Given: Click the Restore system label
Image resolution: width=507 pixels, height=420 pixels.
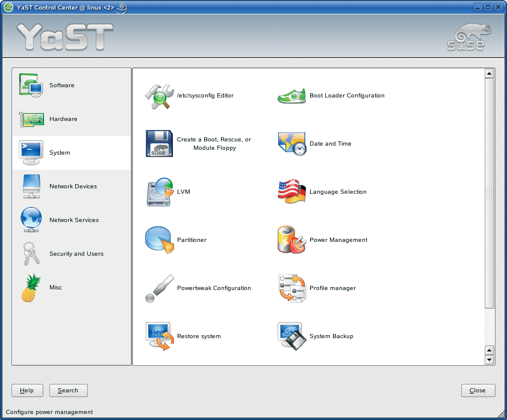Looking at the screenshot, I should coord(199,336).
